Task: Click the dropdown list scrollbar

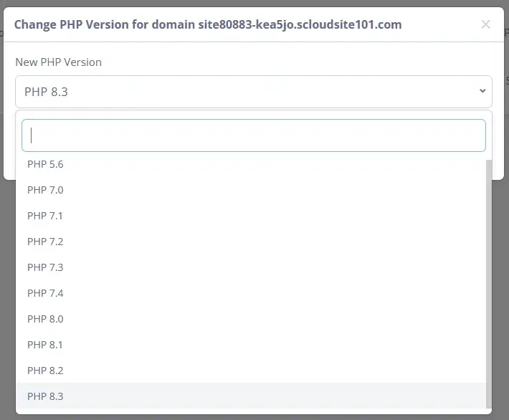Action: (x=489, y=284)
